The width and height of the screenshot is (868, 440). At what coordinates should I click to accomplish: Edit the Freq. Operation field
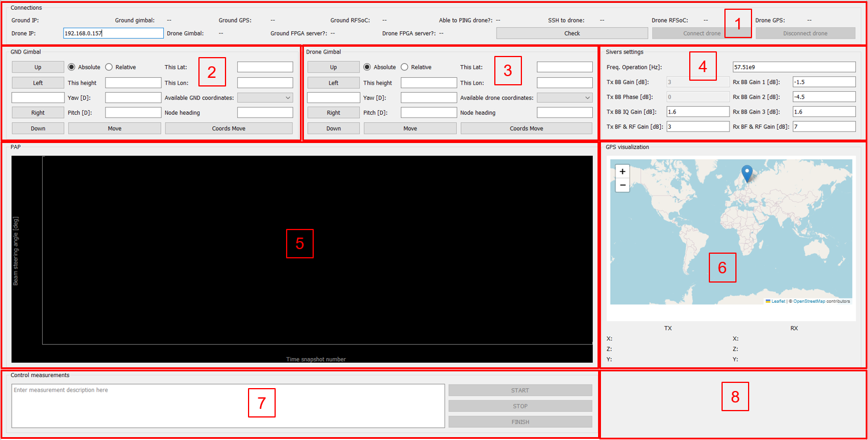tap(794, 67)
